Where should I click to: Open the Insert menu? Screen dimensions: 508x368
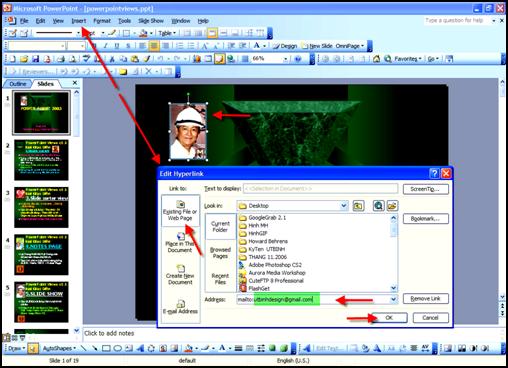79,21
